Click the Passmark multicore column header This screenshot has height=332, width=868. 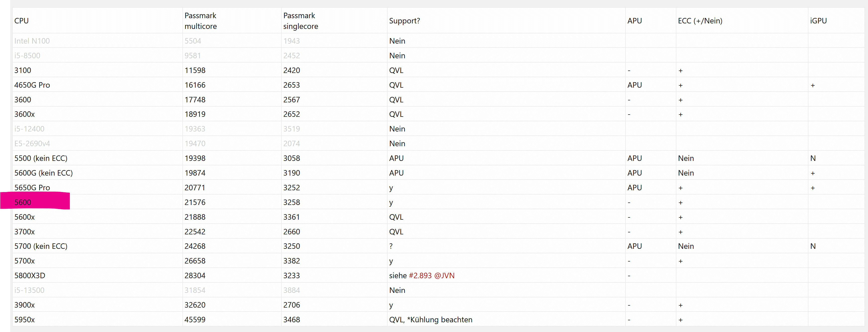coord(200,21)
